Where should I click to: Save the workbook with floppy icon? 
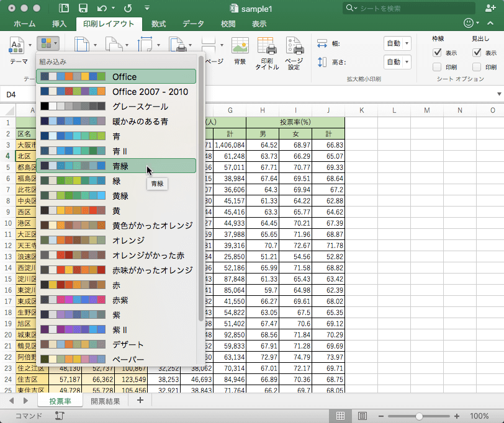coord(83,8)
